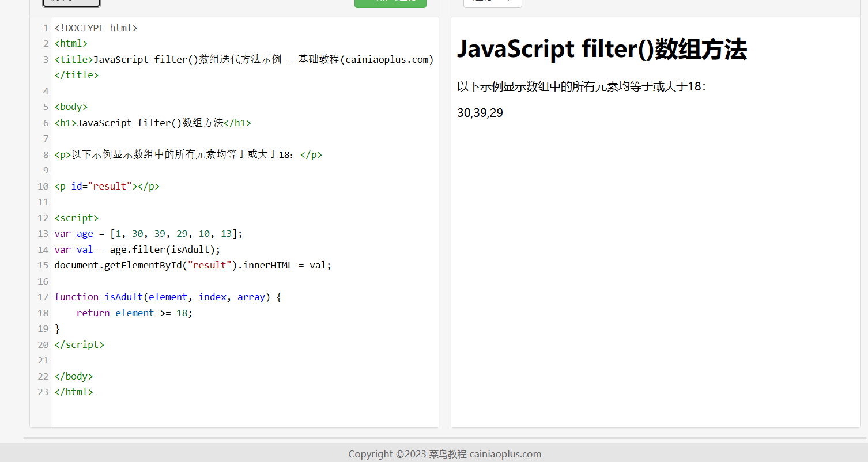Screen dimensions: 868x462
Task: Click the 'document.getElementById("result")' code line
Action: click(193, 265)
